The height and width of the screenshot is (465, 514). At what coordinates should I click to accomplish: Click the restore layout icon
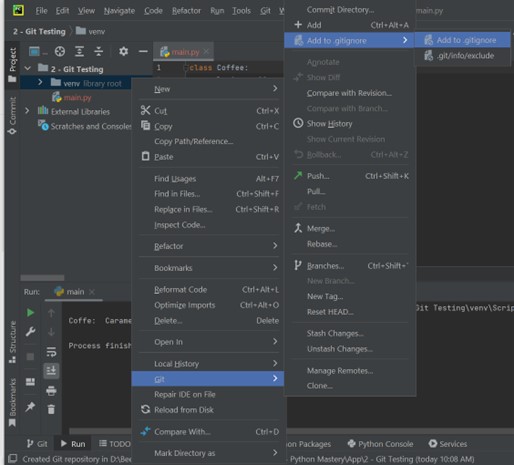click(x=30, y=381)
